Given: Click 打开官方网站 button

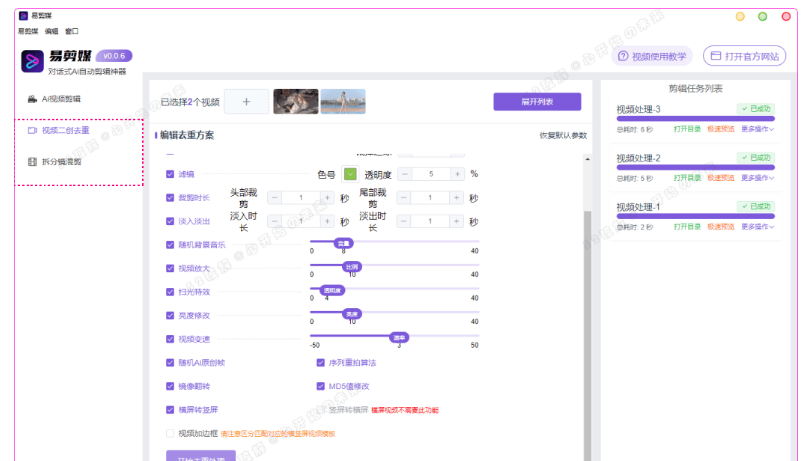Looking at the screenshot, I should (x=744, y=56).
